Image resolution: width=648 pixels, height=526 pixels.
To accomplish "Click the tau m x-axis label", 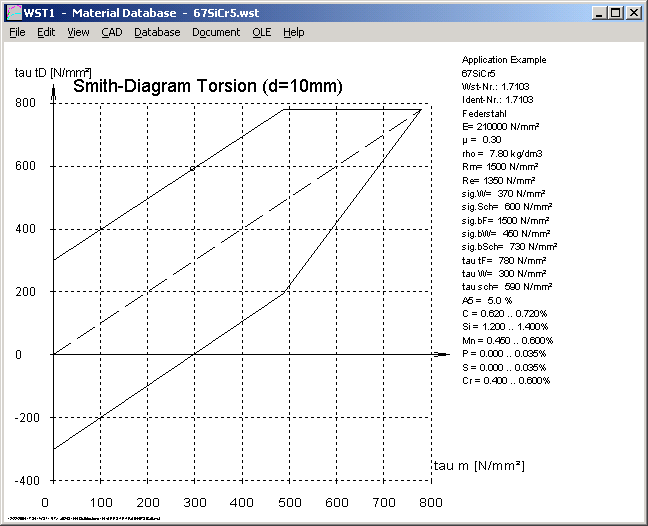I will point(478,466).
